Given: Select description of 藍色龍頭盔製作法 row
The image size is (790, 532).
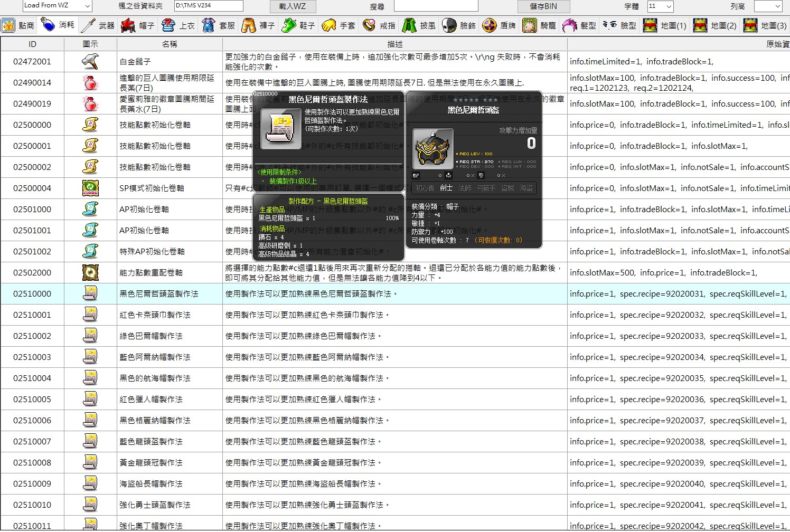Looking at the screenshot, I should click(395, 442).
